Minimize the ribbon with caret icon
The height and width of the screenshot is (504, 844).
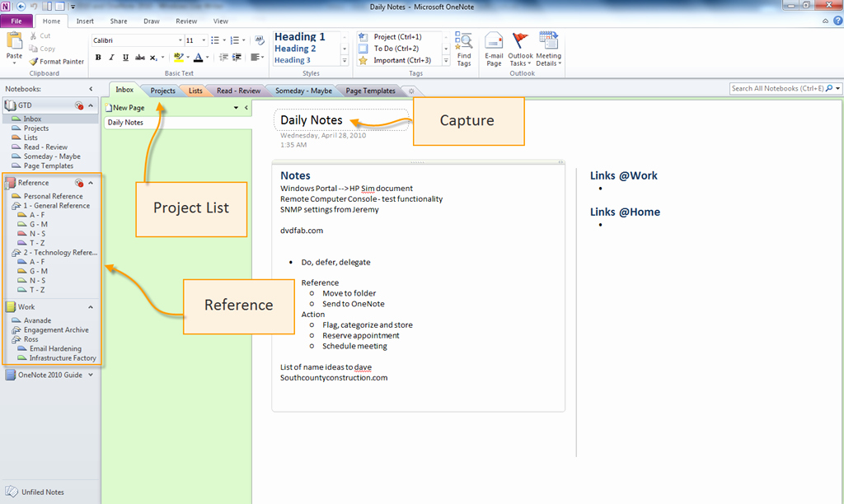825,21
